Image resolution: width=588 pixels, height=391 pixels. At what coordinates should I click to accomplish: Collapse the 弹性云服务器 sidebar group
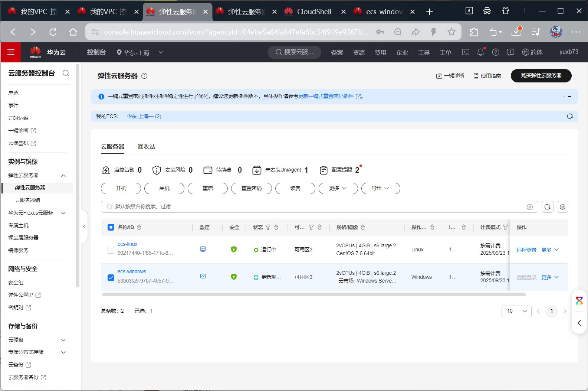pos(63,176)
